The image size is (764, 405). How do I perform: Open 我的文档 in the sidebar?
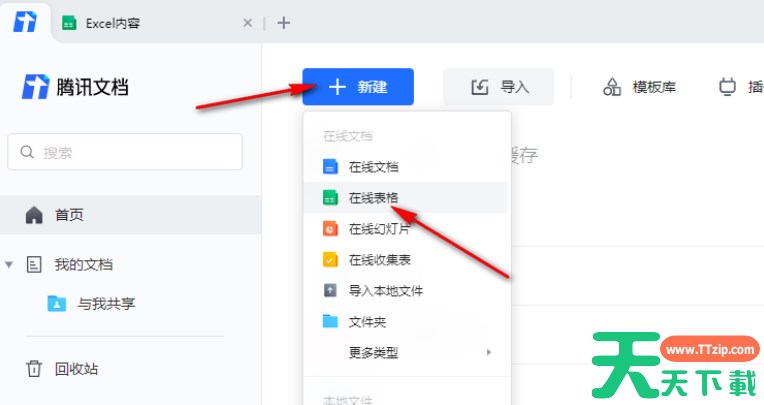83,265
